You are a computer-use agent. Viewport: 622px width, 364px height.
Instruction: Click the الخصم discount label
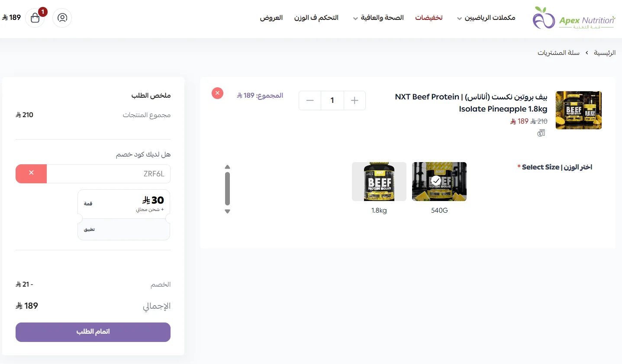pos(161,284)
